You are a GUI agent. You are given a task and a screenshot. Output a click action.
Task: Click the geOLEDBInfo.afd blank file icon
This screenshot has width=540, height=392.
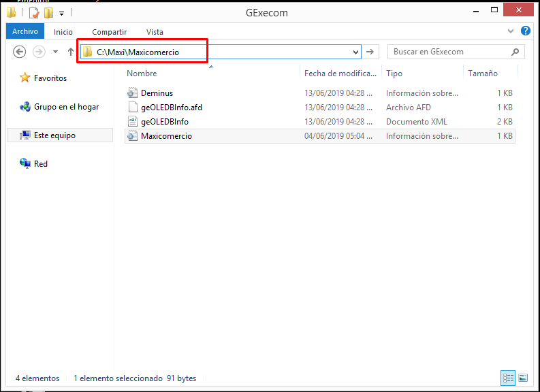coord(133,108)
